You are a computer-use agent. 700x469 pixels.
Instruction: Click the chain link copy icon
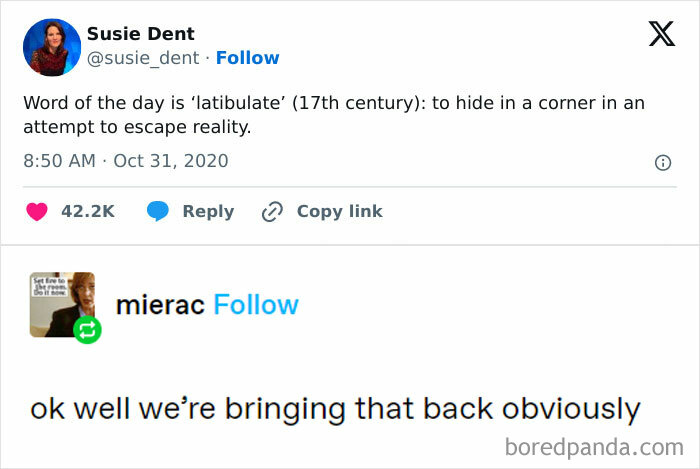[x=272, y=211]
